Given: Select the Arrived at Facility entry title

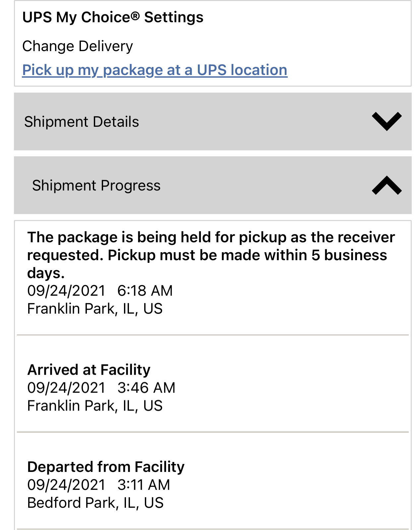Looking at the screenshot, I should [x=89, y=370].
